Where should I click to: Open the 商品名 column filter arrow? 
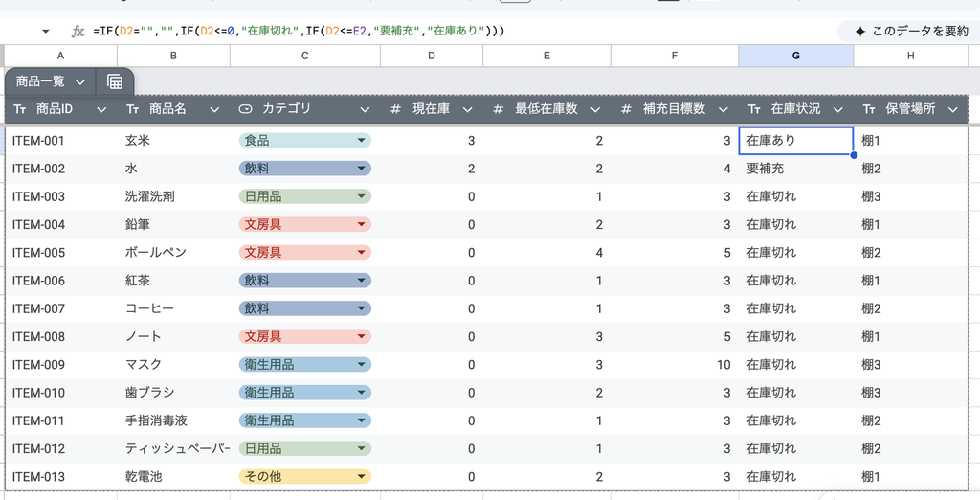click(214, 110)
